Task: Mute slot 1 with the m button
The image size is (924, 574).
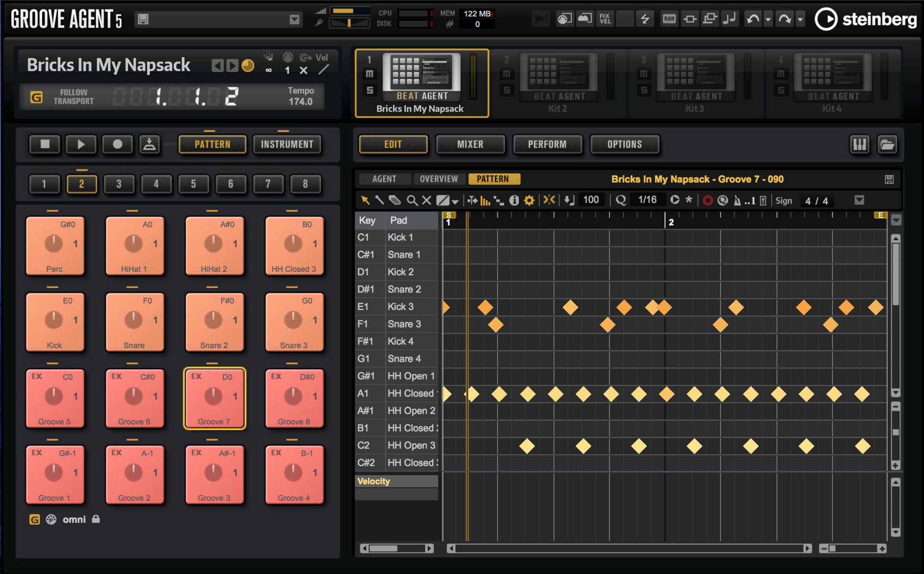Action: 370,74
